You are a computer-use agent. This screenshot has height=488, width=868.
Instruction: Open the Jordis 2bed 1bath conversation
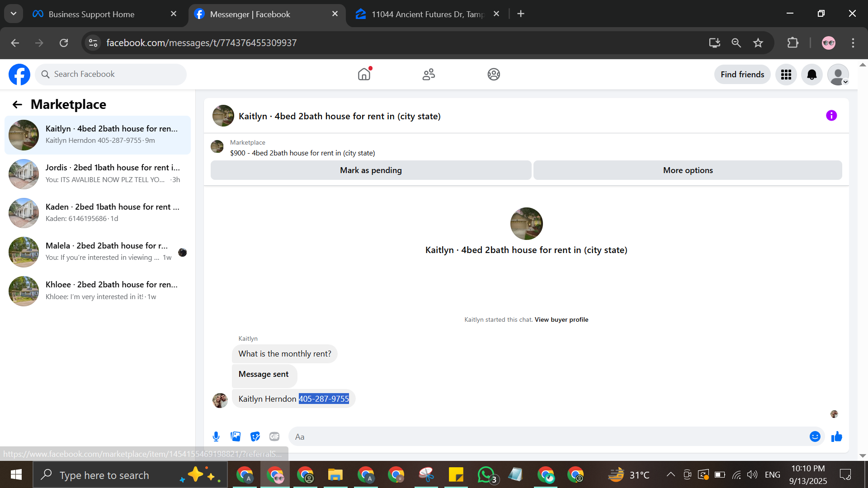(98, 174)
